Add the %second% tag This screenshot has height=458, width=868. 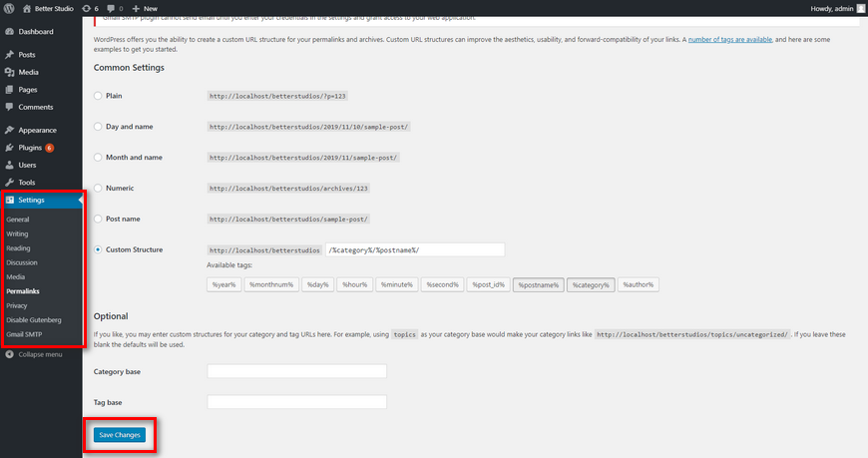point(443,284)
